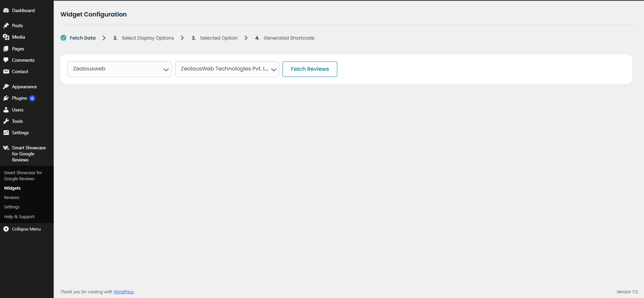Image resolution: width=644 pixels, height=298 pixels.
Task: Open the Users menu
Action: (27, 110)
